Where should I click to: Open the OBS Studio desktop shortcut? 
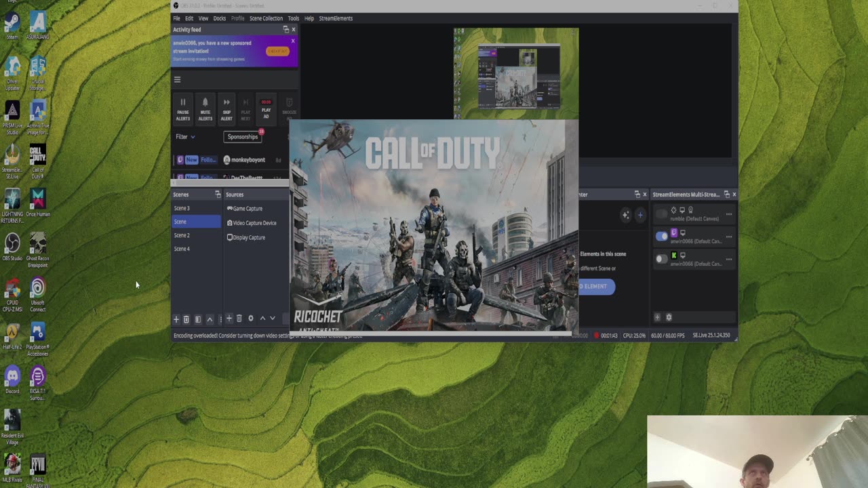(12, 247)
